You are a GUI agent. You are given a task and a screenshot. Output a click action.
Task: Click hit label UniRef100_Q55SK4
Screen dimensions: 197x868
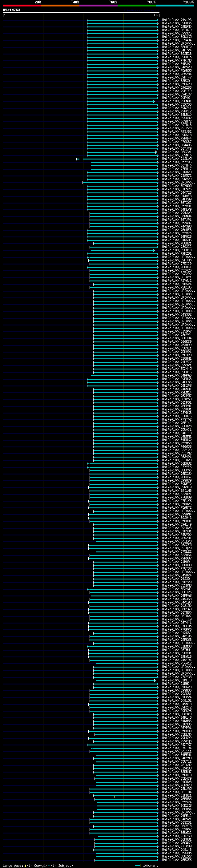point(176,802)
